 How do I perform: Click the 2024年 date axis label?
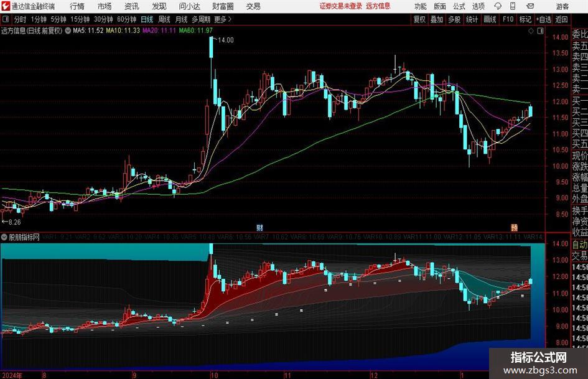click(12, 375)
